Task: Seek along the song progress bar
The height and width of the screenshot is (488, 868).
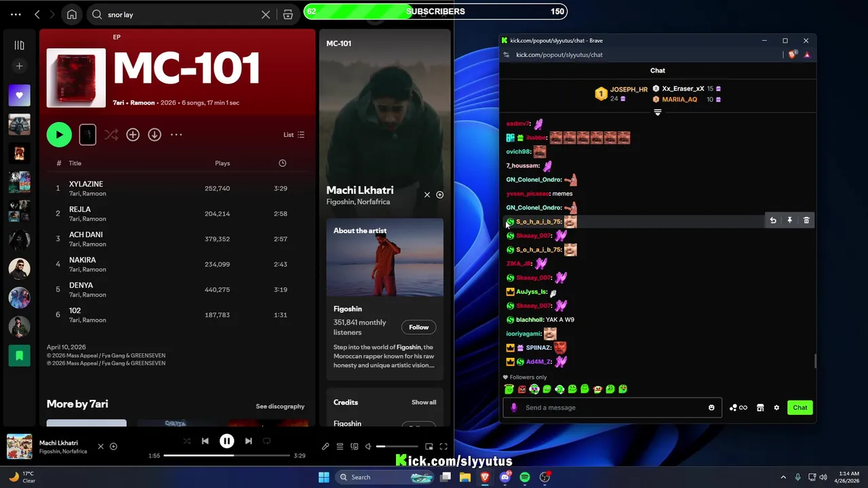Action: coord(226,455)
